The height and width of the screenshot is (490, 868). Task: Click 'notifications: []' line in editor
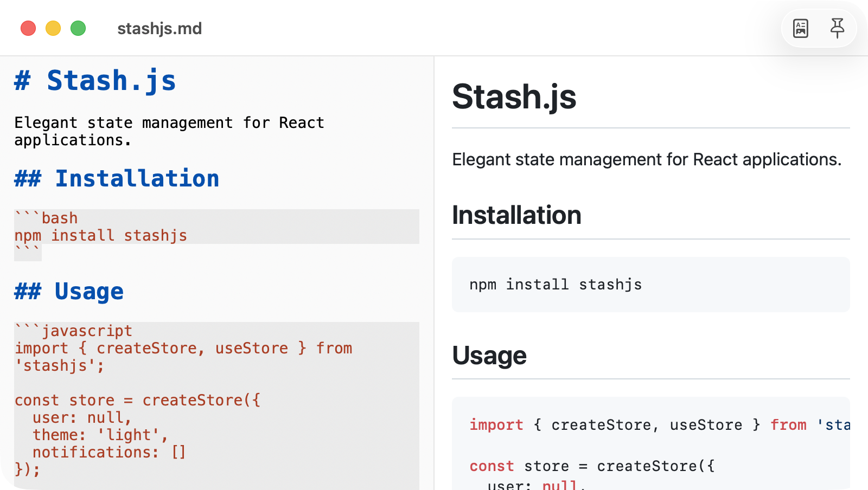109,452
